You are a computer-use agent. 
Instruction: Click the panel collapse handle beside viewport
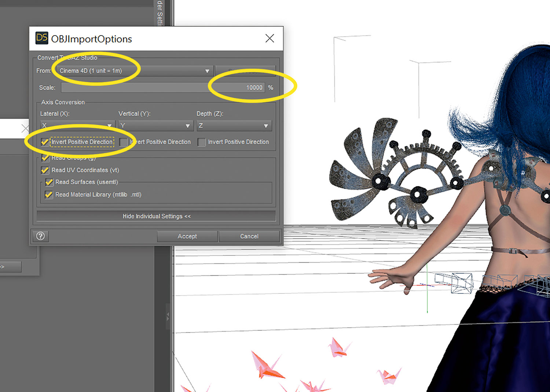click(x=168, y=316)
